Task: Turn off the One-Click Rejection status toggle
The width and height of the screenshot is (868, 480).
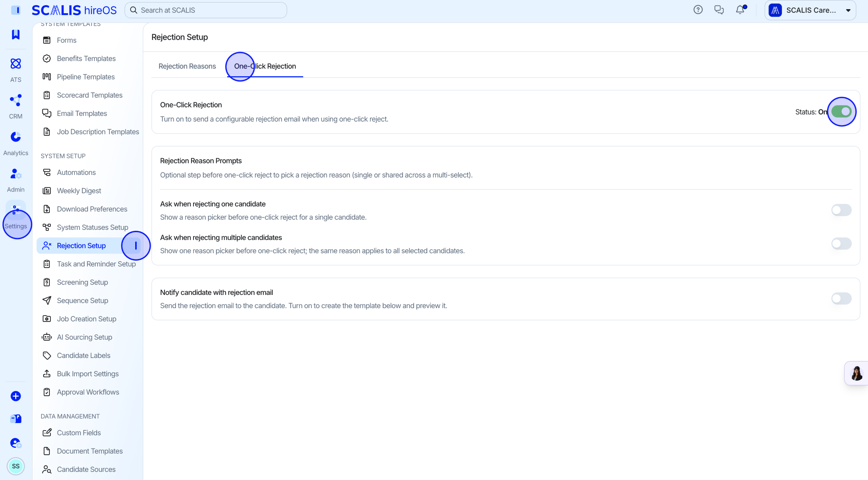Action: pos(841,112)
